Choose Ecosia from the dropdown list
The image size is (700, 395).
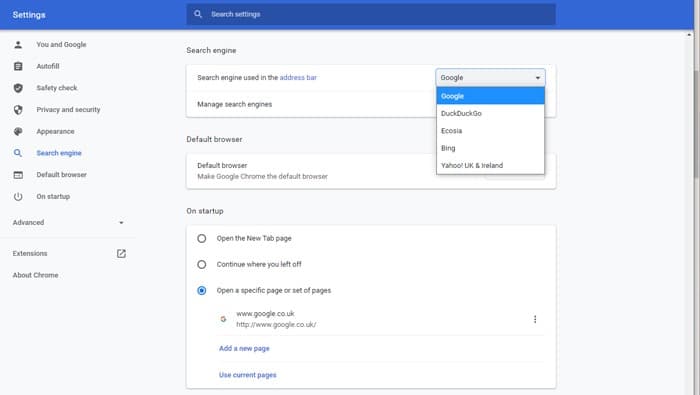pyautogui.click(x=490, y=131)
